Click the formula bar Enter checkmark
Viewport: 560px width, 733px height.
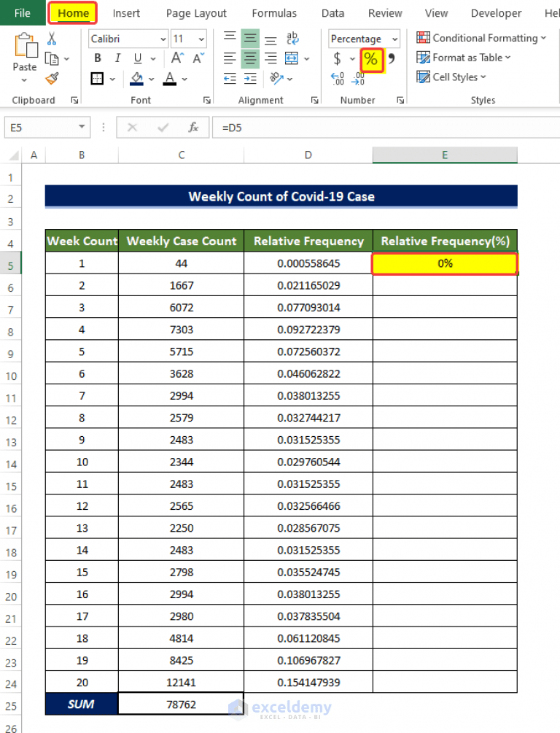click(163, 128)
